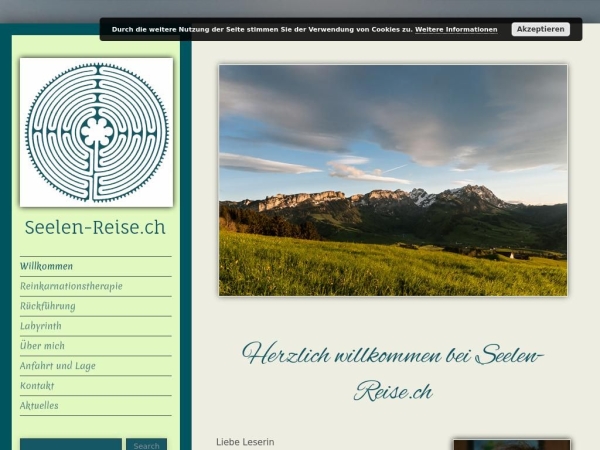
Task: Click the Liebe Leserin greeting text
Action: point(245,442)
